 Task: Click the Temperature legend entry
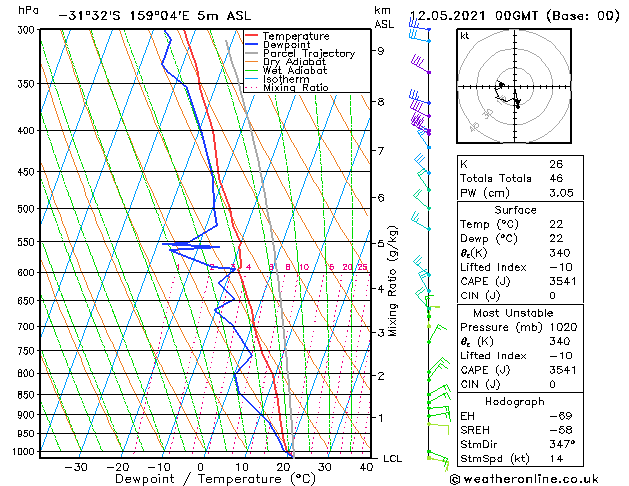click(296, 36)
